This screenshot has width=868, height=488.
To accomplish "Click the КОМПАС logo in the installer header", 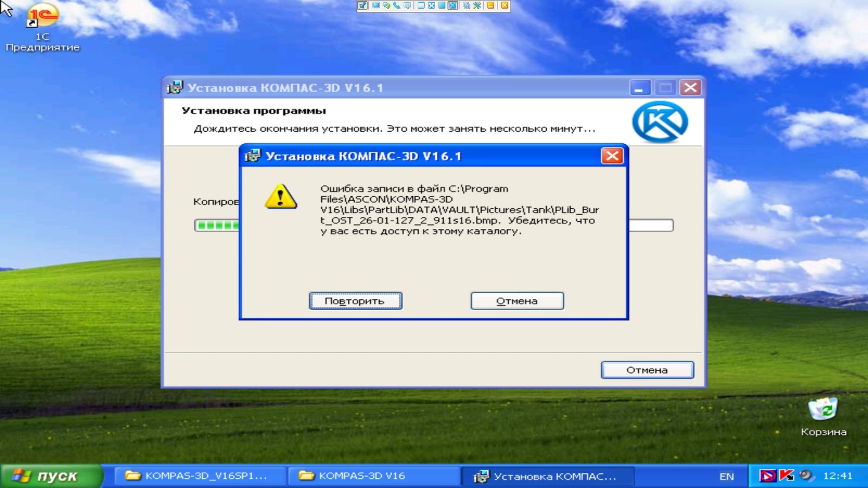I will pyautogui.click(x=660, y=121).
